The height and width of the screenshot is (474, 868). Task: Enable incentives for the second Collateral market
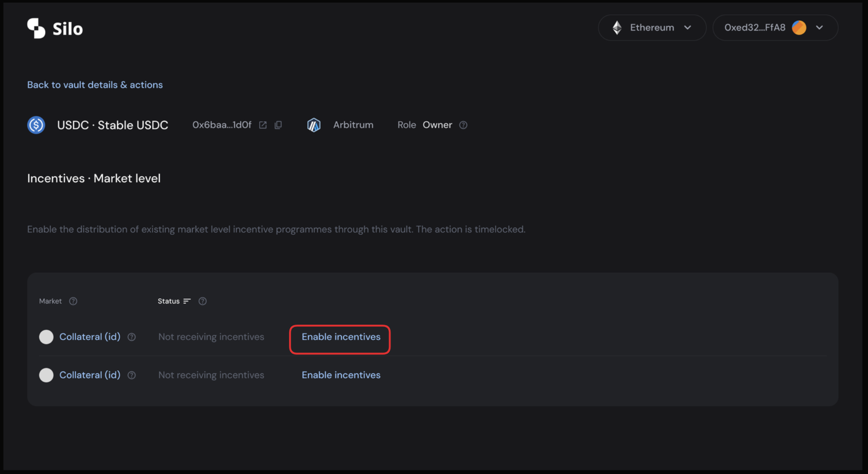click(x=340, y=375)
